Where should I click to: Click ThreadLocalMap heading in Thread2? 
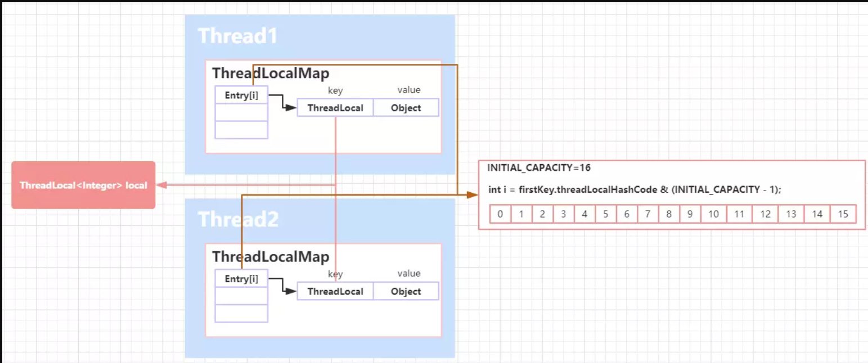tap(270, 257)
